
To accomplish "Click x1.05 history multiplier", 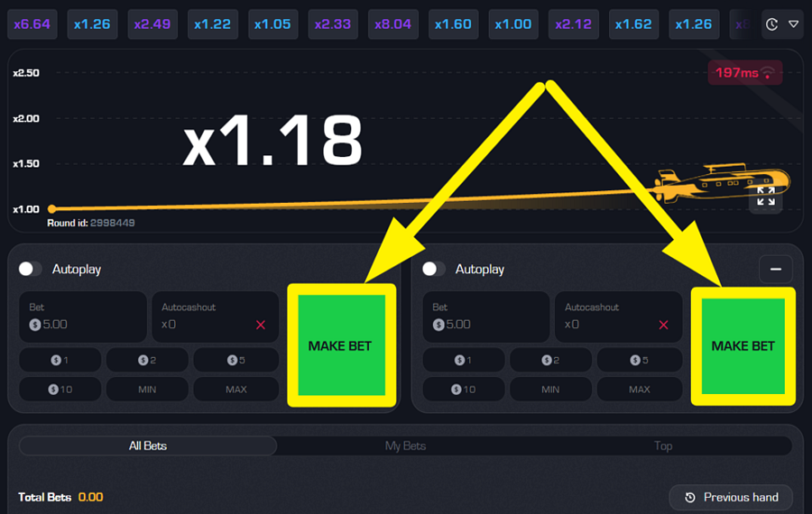I will 272,24.
